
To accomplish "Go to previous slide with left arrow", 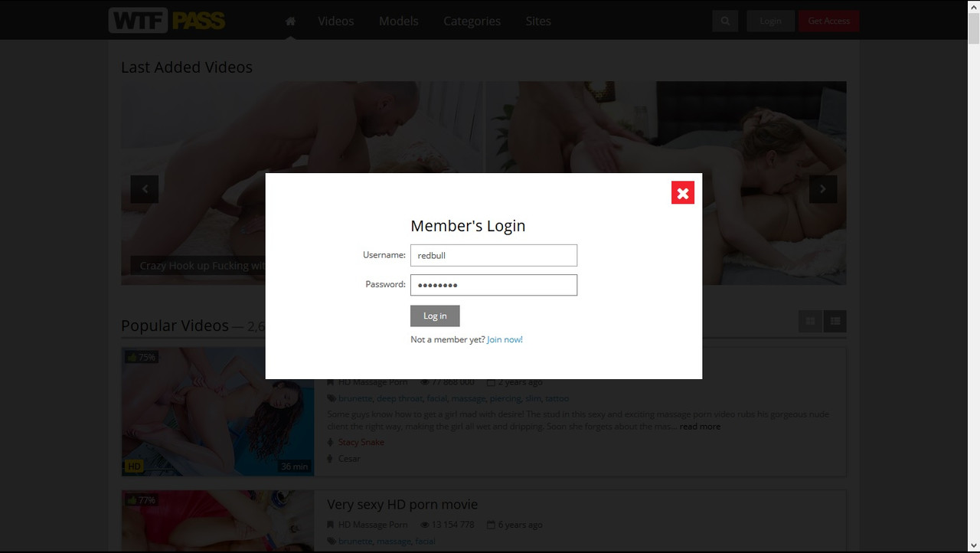I will pos(145,189).
